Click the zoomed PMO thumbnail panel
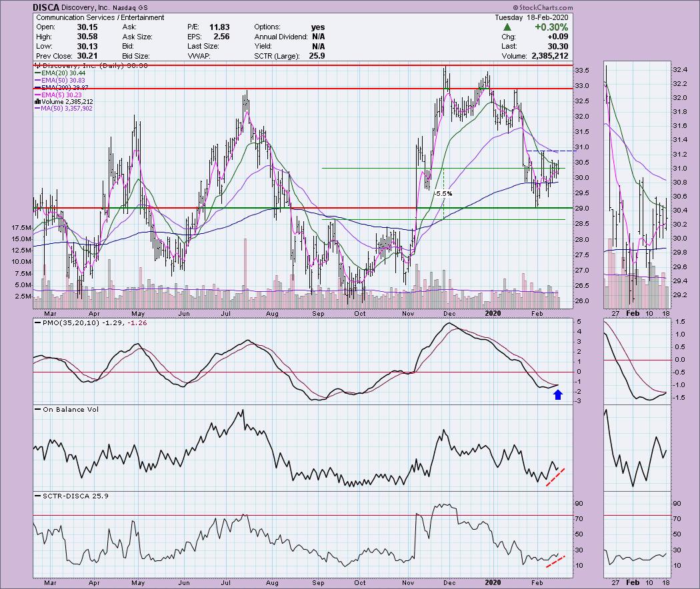The image size is (700, 589). point(637,361)
